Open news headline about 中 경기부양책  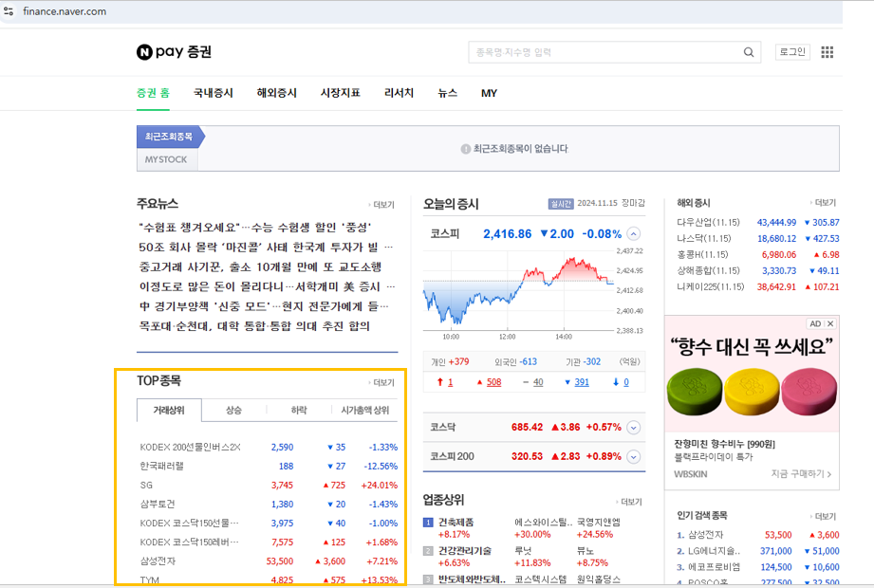tap(263, 306)
